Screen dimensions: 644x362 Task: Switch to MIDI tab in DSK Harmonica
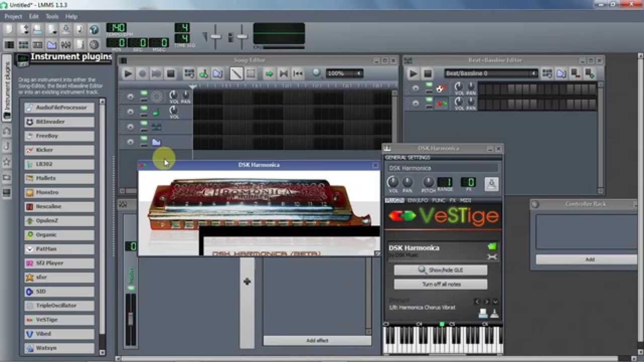pyautogui.click(x=465, y=200)
